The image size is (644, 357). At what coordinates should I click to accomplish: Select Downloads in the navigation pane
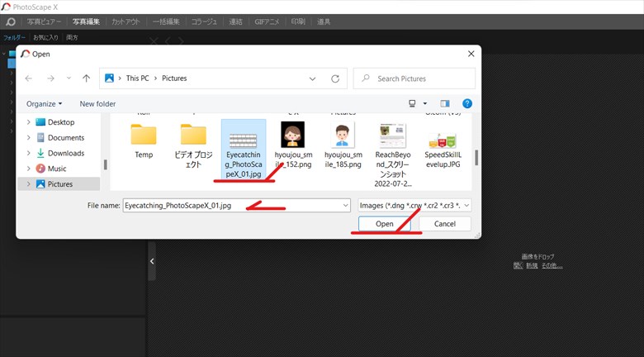66,153
